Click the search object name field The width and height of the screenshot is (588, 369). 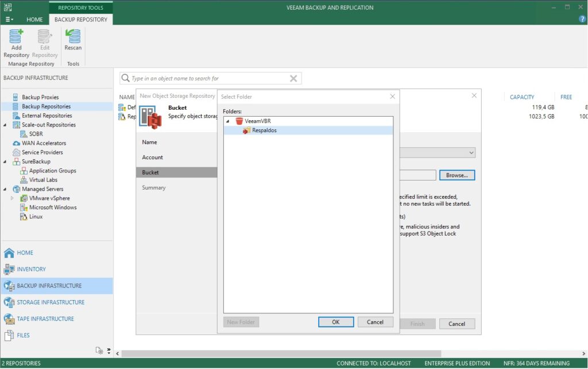click(210, 78)
